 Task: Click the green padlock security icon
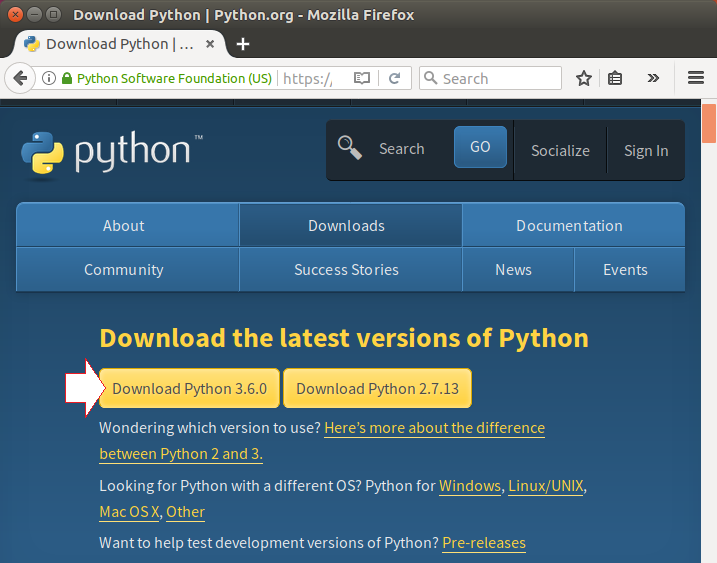[67, 78]
